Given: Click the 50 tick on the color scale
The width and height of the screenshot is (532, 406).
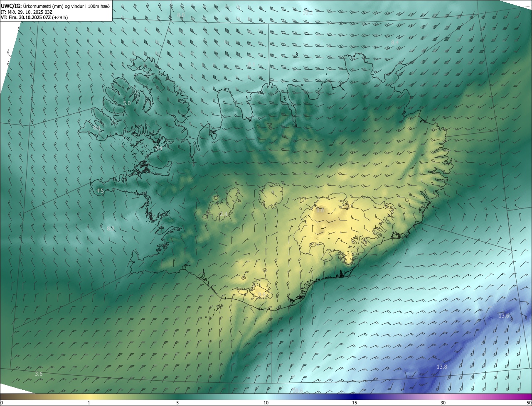Looking at the screenshot, I should 529,403.
